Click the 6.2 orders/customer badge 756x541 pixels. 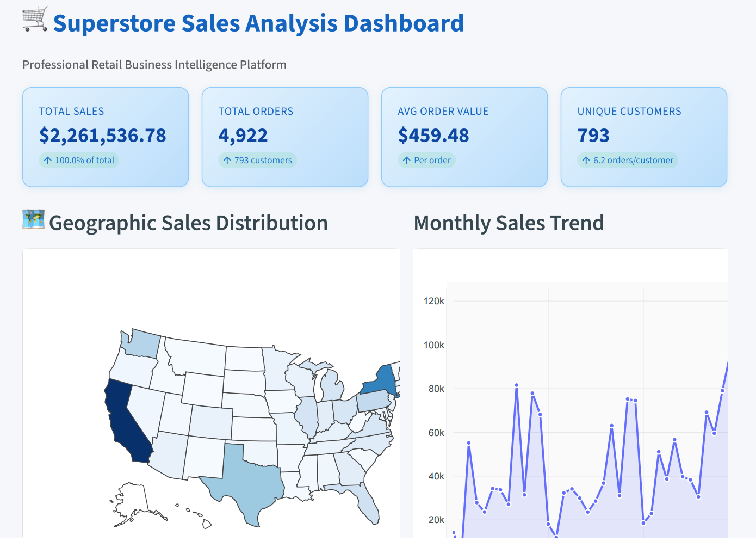pyautogui.click(x=627, y=160)
